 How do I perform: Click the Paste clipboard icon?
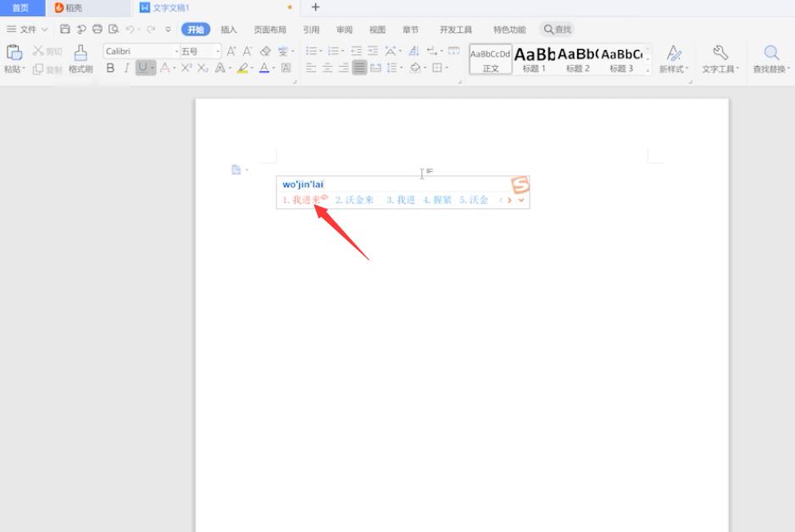tap(14, 53)
